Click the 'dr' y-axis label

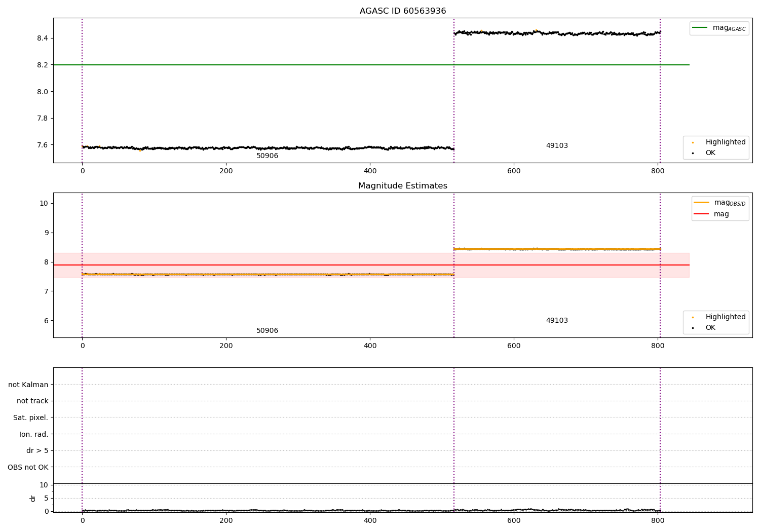click(x=33, y=498)
